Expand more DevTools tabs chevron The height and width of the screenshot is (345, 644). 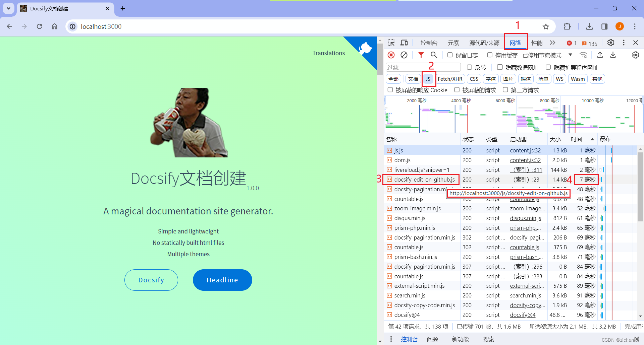click(x=552, y=43)
